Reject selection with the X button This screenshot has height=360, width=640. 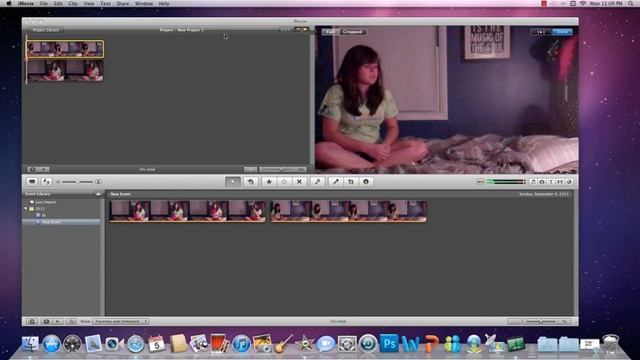299,182
